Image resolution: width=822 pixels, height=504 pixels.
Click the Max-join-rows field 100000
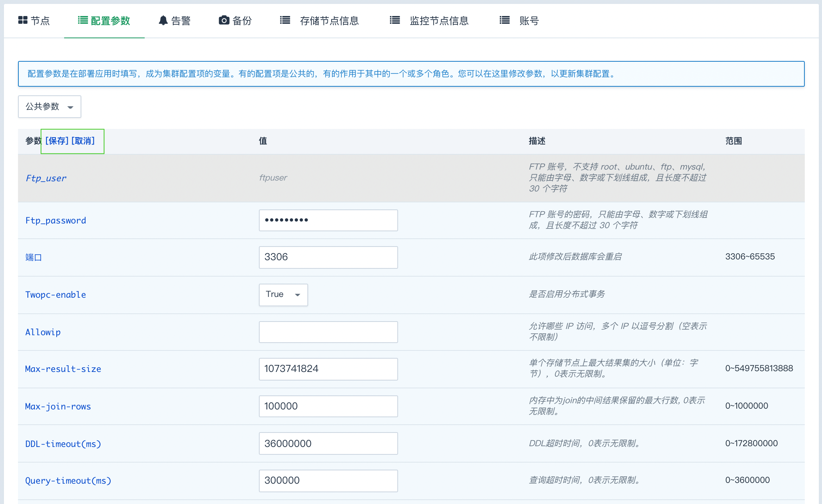[x=328, y=406]
